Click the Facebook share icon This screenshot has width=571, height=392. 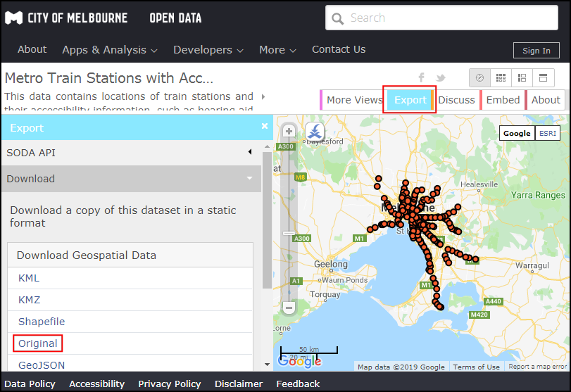click(422, 77)
